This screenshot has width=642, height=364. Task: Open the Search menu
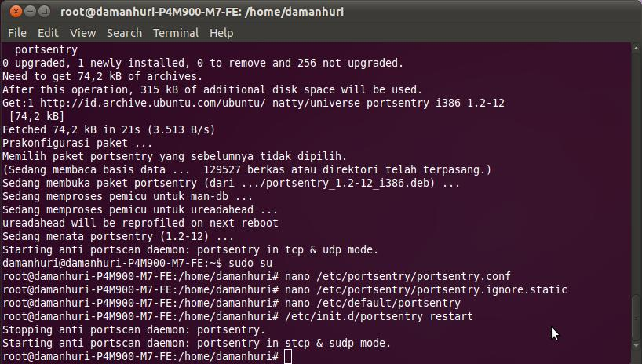[124, 33]
